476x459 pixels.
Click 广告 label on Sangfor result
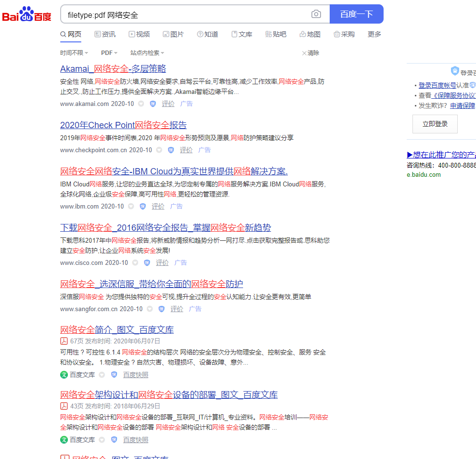(195, 309)
